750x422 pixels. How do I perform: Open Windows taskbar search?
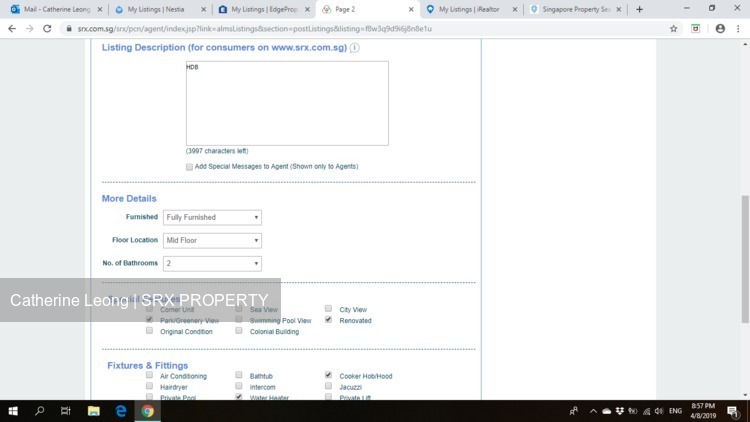coord(40,411)
